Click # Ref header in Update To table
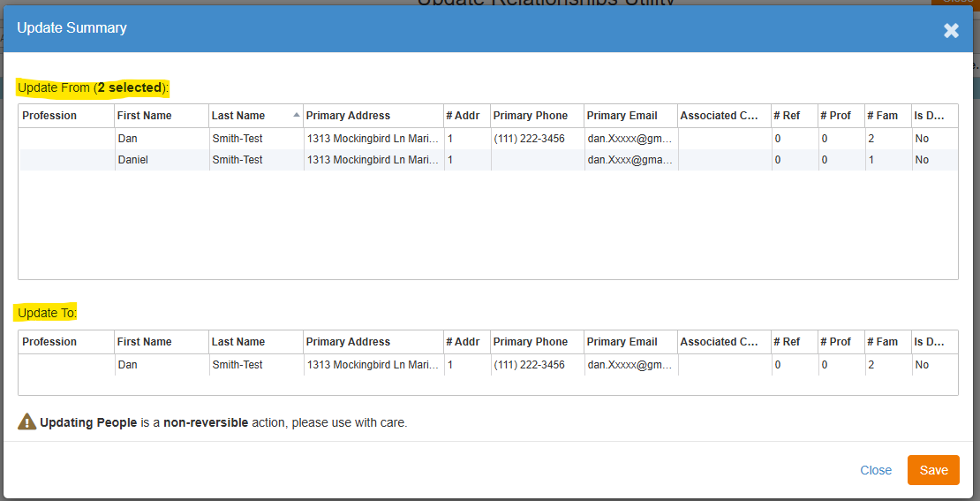 point(795,342)
